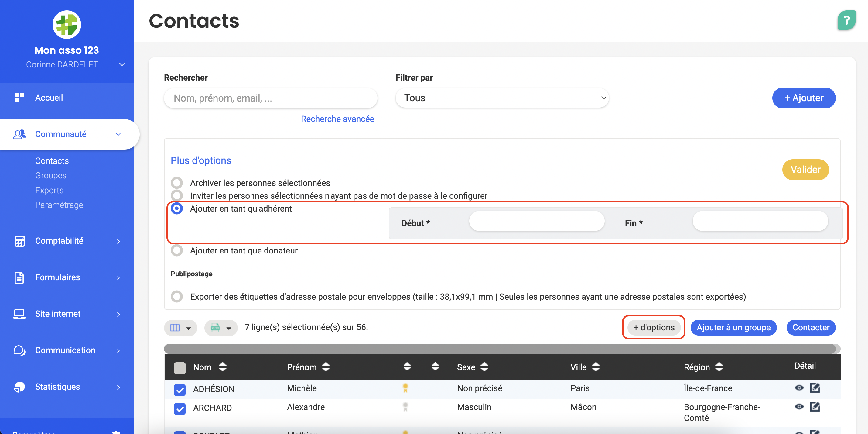Click the + Ajouter button

[x=804, y=98]
